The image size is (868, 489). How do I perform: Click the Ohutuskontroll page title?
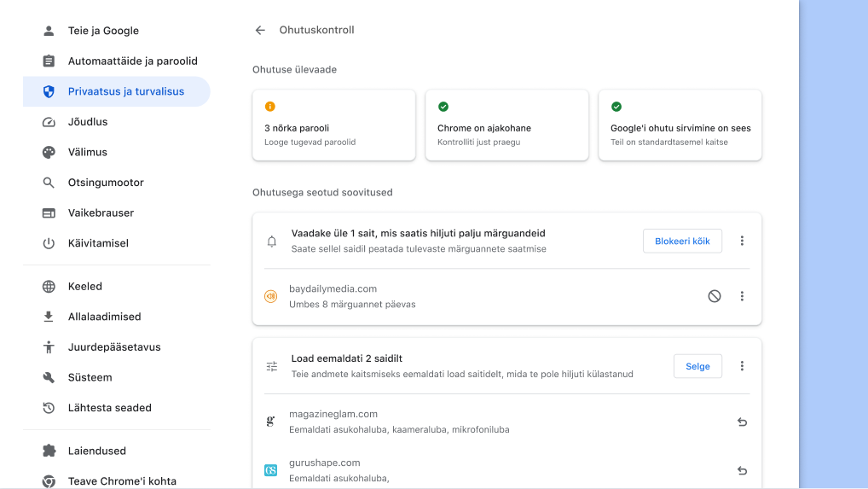pos(316,30)
